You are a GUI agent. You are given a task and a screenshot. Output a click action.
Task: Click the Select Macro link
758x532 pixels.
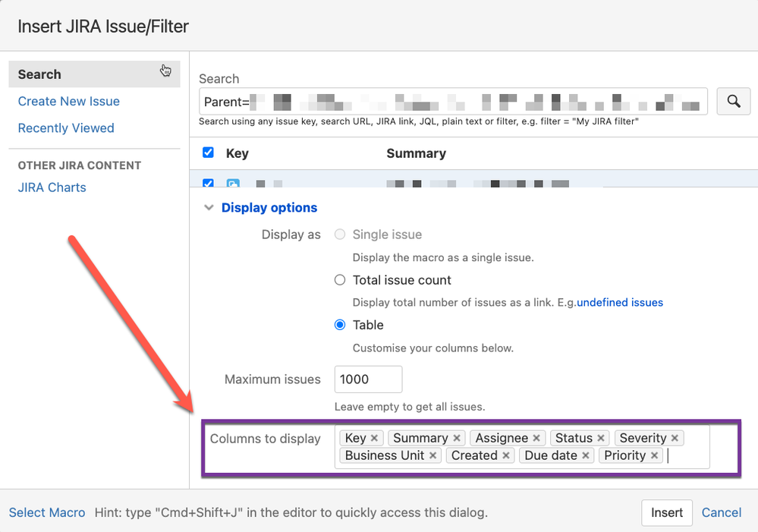point(47,513)
